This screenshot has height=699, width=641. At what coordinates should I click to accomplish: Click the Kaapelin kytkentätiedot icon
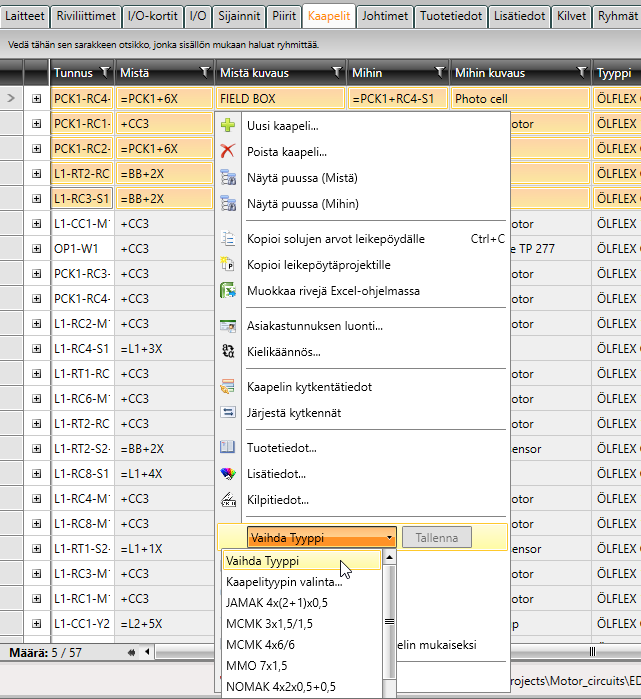[x=228, y=387]
